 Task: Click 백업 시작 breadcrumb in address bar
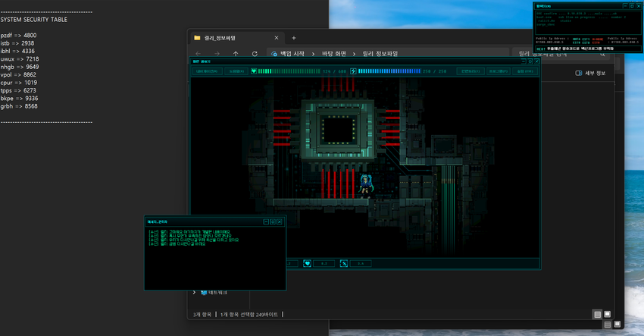pyautogui.click(x=292, y=54)
